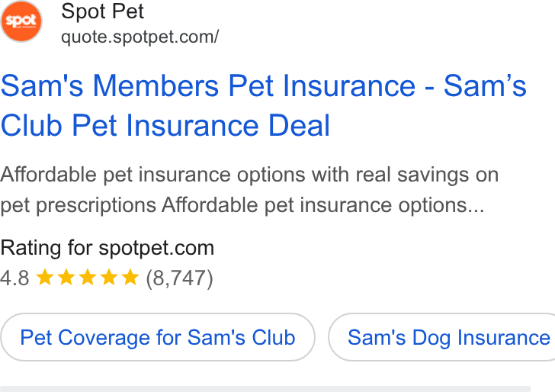Click the quote.spotpet.com URL text
555x392 pixels.
tap(140, 37)
